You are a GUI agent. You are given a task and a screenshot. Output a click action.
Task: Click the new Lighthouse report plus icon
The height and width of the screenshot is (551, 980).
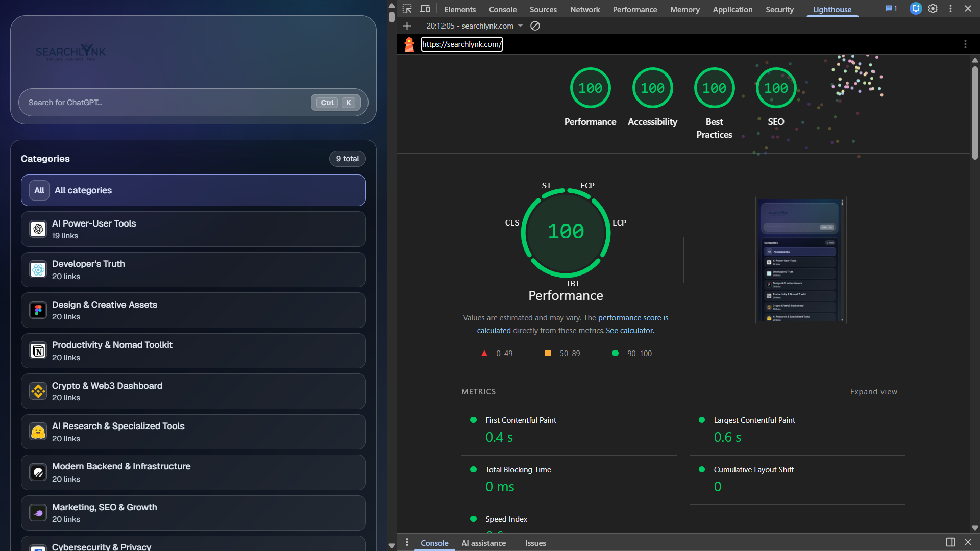407,26
